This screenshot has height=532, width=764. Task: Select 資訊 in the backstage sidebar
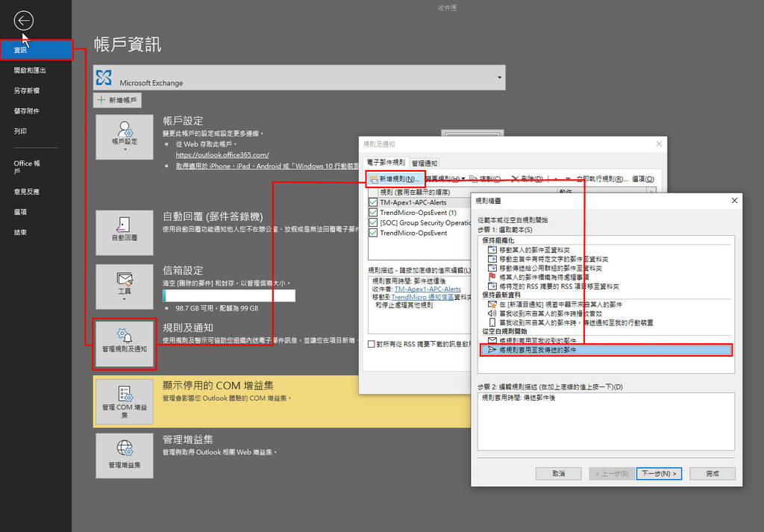pyautogui.click(x=36, y=50)
